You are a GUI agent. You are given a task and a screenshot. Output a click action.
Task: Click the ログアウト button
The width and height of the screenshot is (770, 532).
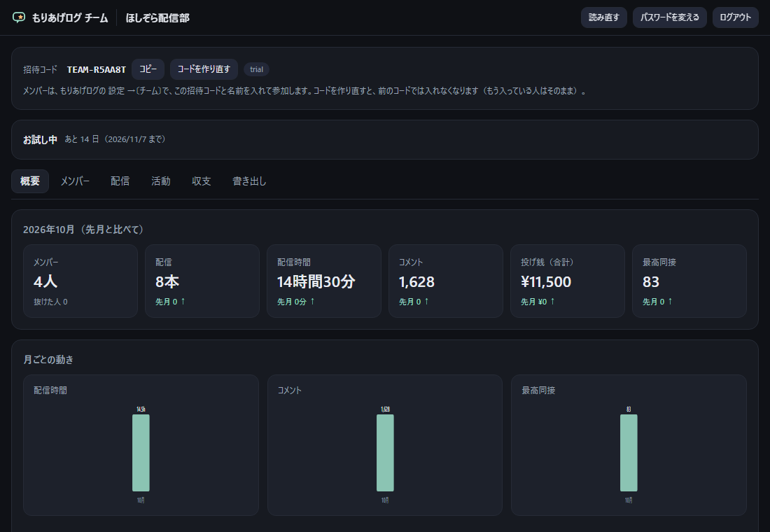pos(735,17)
